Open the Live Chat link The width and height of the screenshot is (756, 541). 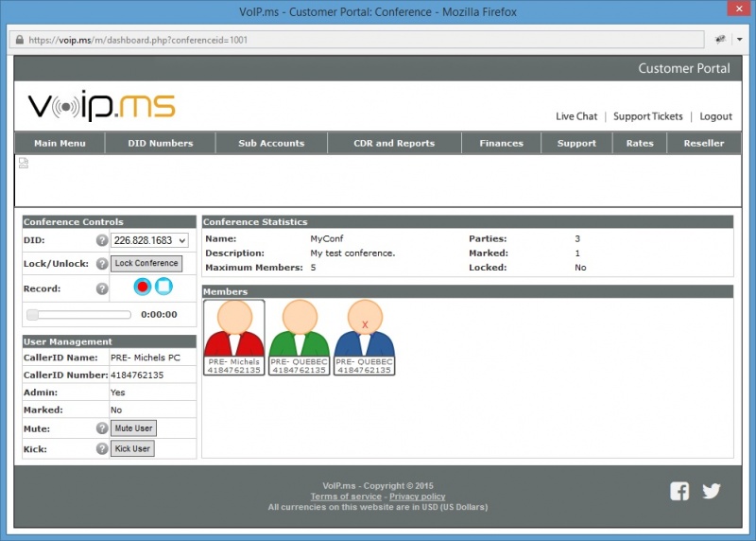point(576,116)
